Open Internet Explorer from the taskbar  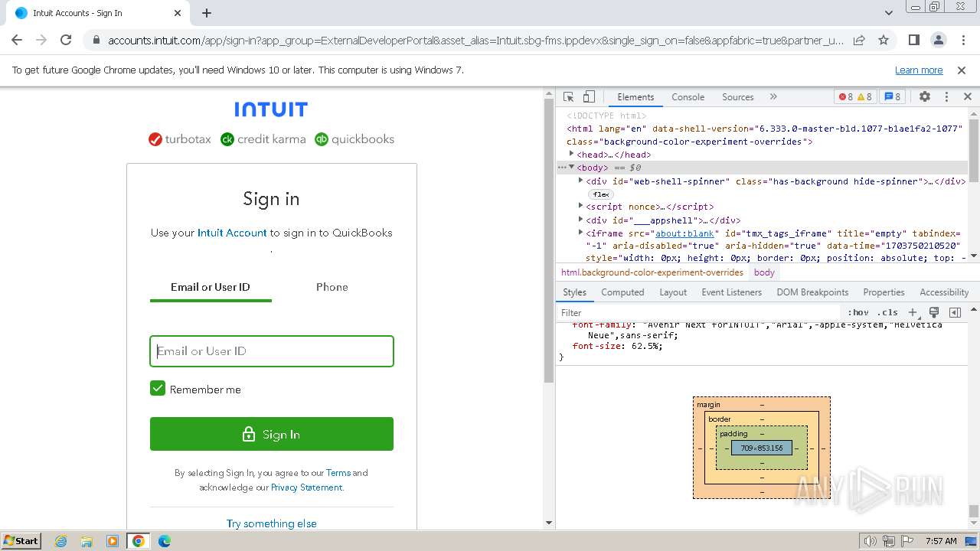[x=60, y=541]
